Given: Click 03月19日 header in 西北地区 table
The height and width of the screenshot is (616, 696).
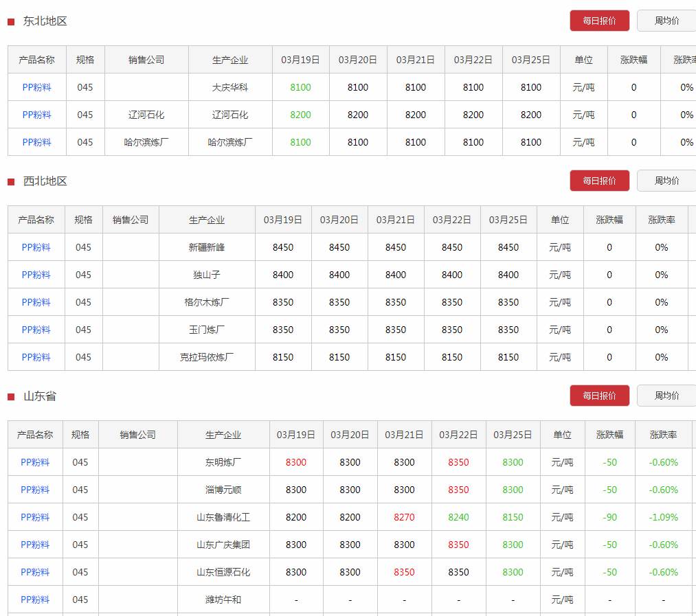Looking at the screenshot, I should [283, 220].
